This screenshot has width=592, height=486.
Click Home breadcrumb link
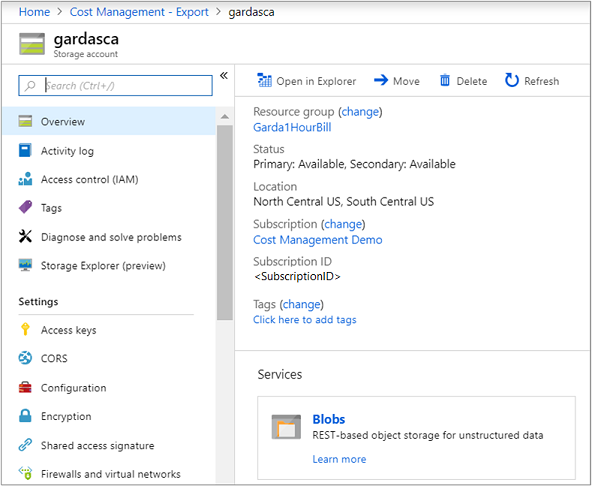34,12
